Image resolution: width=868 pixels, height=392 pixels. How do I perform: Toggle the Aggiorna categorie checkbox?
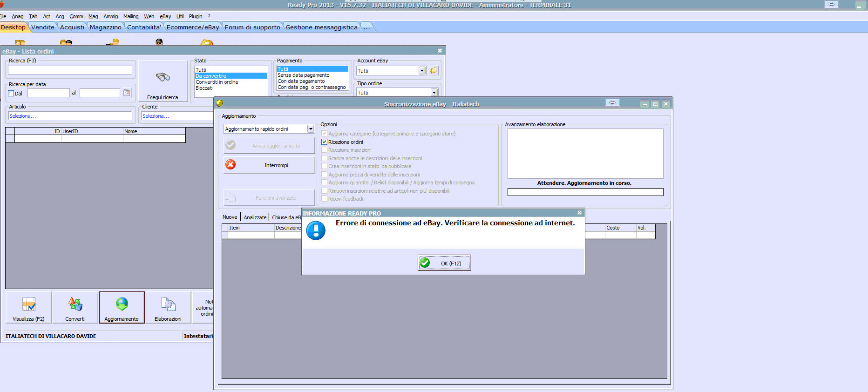pos(325,134)
